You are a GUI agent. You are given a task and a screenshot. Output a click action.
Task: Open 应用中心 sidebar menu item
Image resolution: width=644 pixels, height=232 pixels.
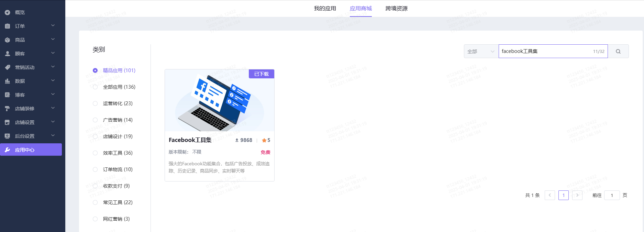(x=31, y=150)
